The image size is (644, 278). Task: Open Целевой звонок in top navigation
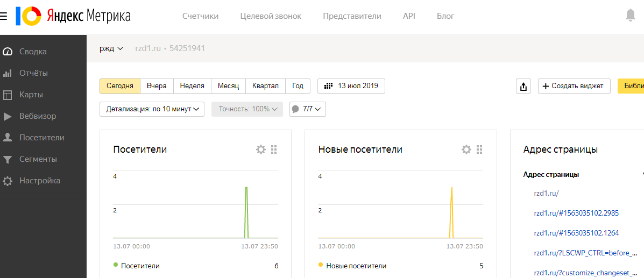pos(271,17)
